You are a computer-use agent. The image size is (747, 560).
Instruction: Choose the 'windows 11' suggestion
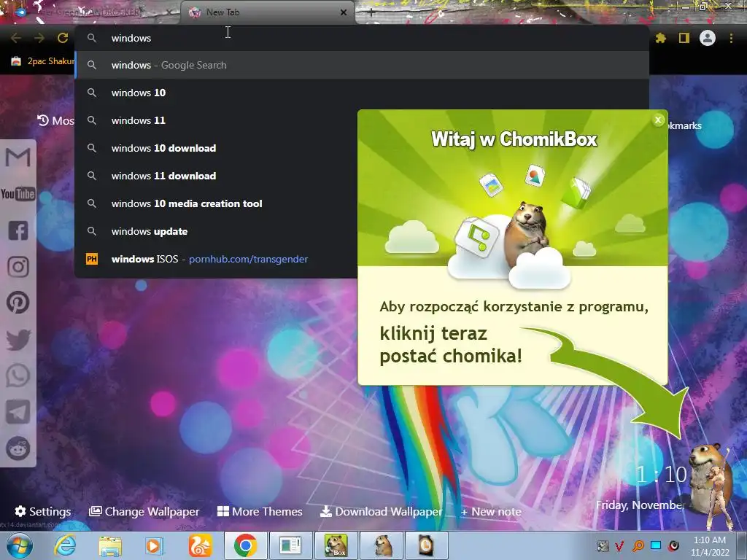coord(217,120)
